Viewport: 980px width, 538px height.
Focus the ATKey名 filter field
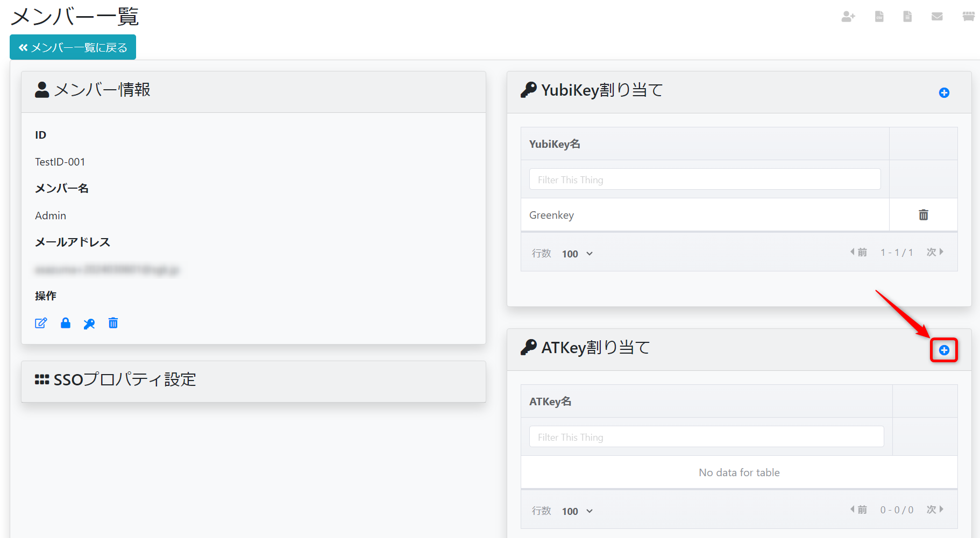706,437
